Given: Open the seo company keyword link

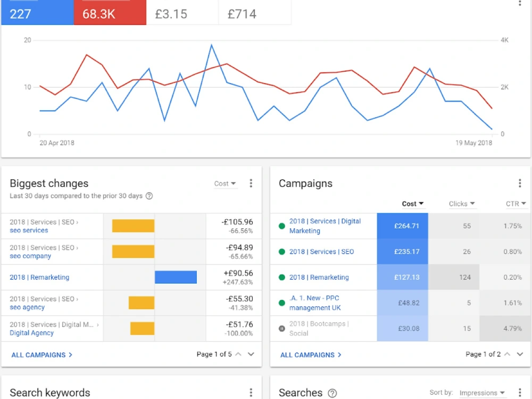Looking at the screenshot, I should (30, 256).
